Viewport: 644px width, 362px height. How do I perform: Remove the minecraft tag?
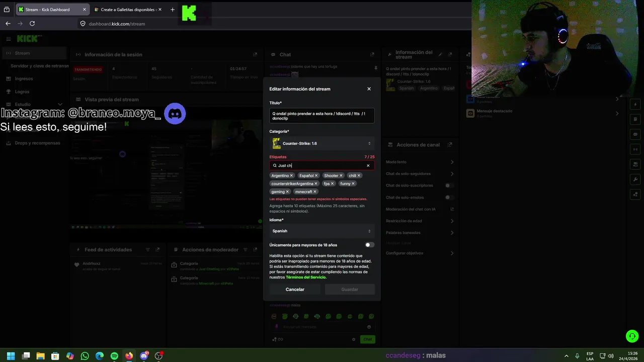pos(315,192)
